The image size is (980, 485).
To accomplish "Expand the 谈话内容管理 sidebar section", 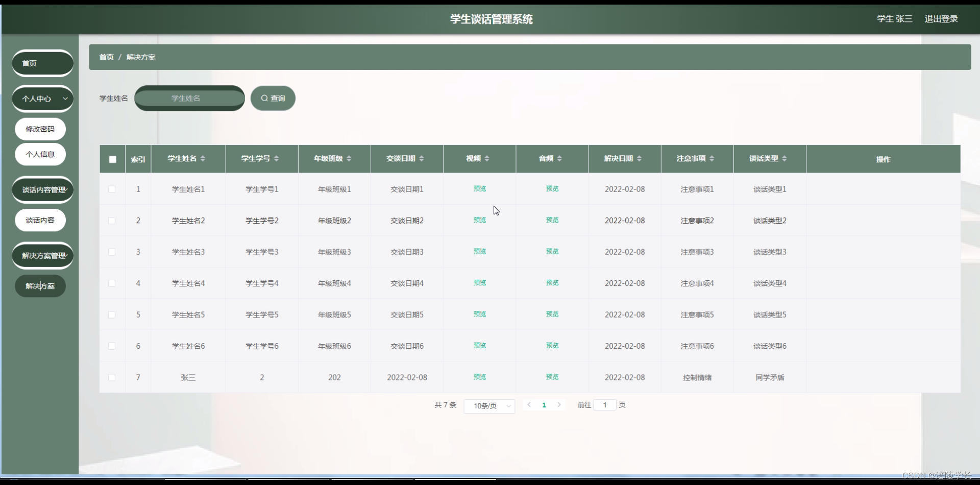I will pyautogui.click(x=42, y=189).
